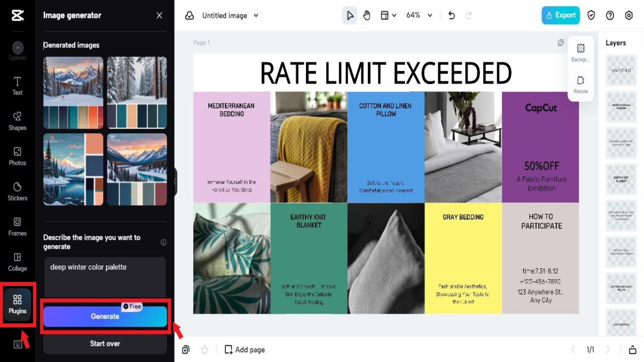Open the help menu
Screen dimensions: 644x362
(610, 15)
